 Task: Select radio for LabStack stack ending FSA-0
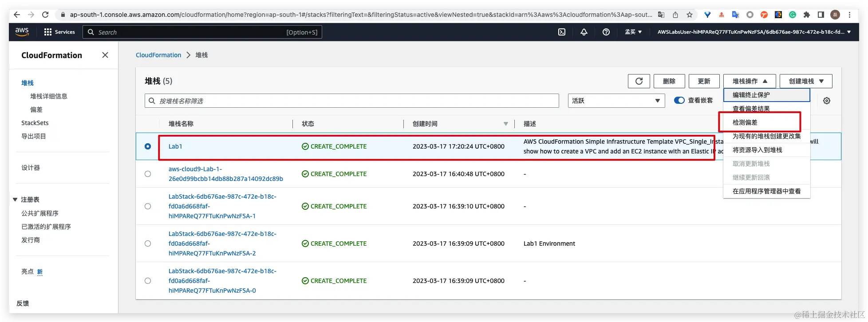click(x=148, y=281)
